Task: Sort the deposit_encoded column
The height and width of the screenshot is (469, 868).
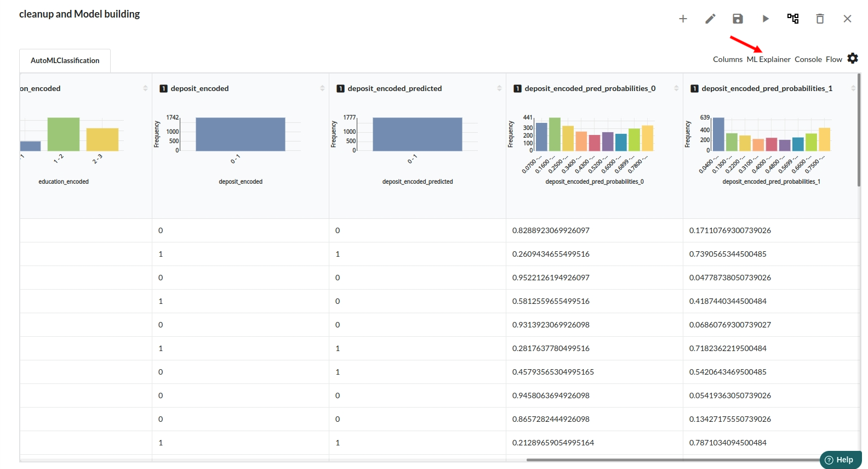Action: click(x=322, y=88)
